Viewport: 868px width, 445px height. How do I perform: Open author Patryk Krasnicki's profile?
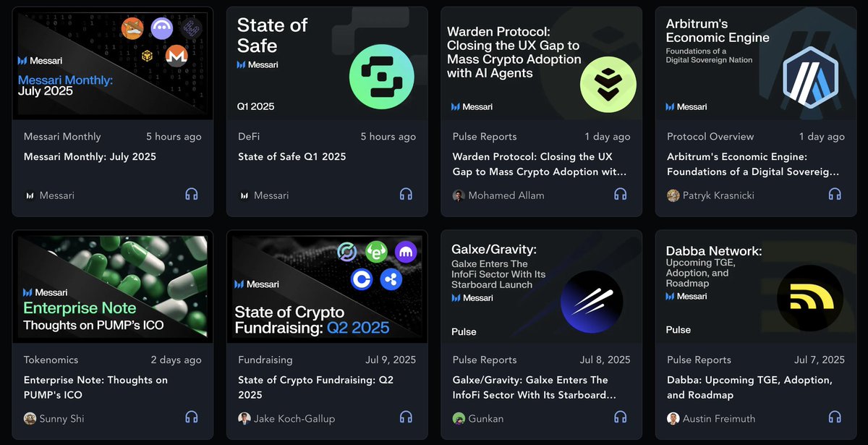point(718,195)
